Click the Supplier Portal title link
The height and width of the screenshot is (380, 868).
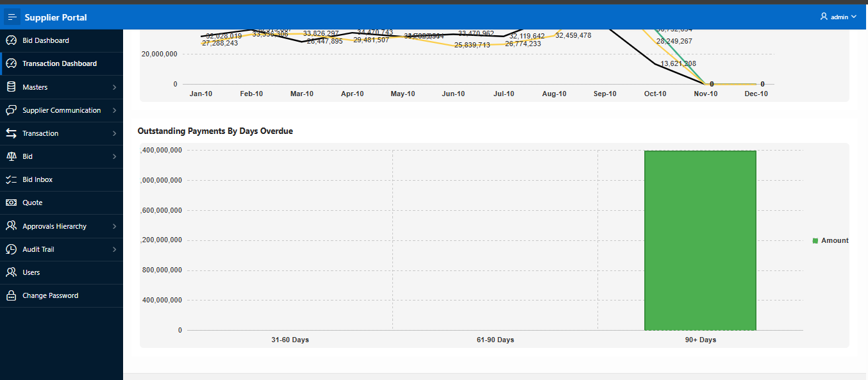(56, 17)
